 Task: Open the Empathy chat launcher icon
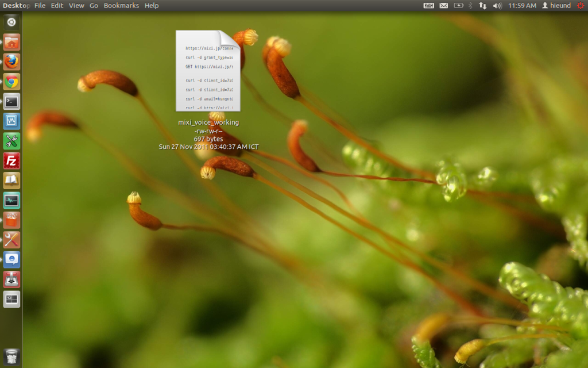(11, 259)
